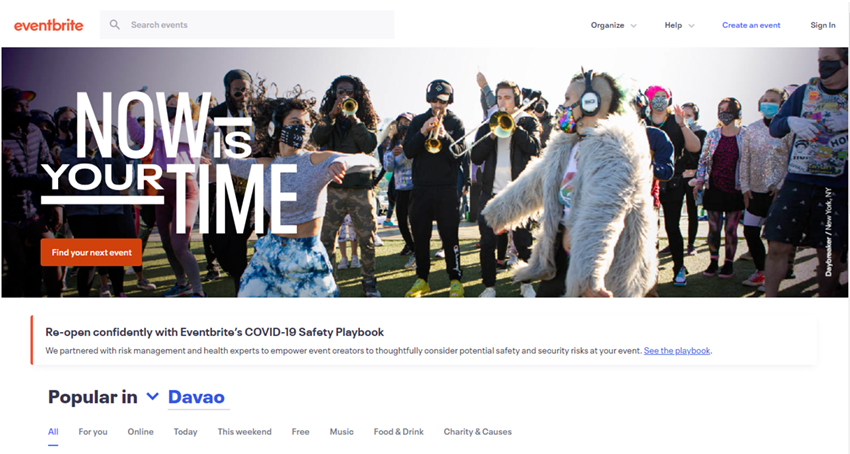Click the Find your next event button
The image size is (850, 454).
[91, 252]
